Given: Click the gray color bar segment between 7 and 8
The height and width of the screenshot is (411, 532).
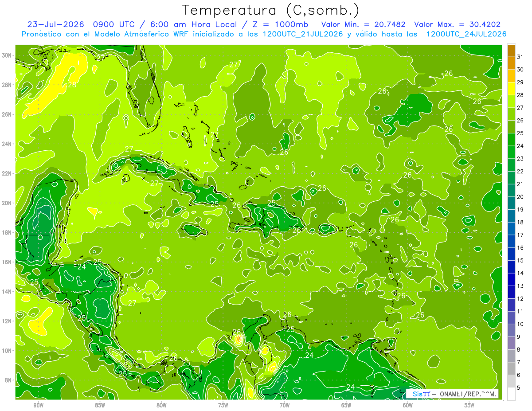Looking at the screenshot, I should (511, 356).
